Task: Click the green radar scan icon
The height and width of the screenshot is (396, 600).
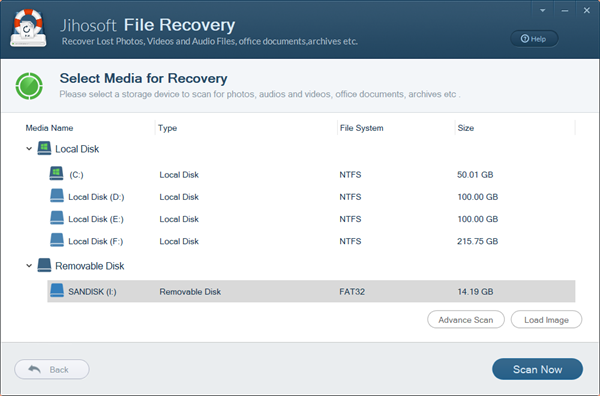Action: click(x=29, y=86)
